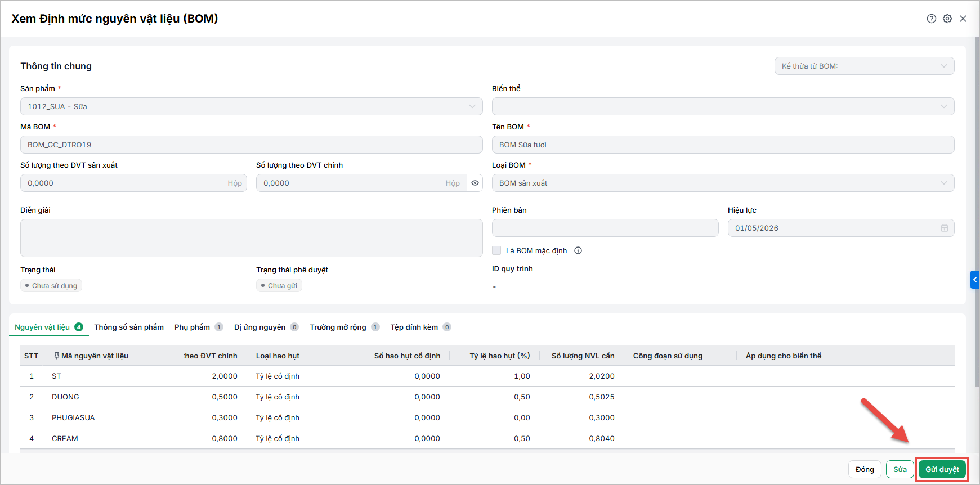
Task: Open the Sản phẩm dropdown
Action: (251, 106)
